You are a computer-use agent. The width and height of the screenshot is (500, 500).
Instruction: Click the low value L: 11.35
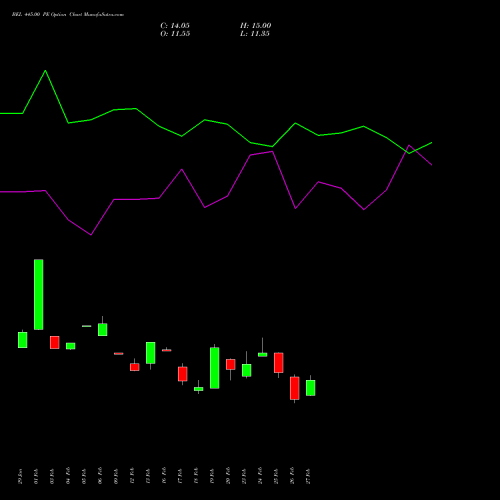click(x=255, y=34)
